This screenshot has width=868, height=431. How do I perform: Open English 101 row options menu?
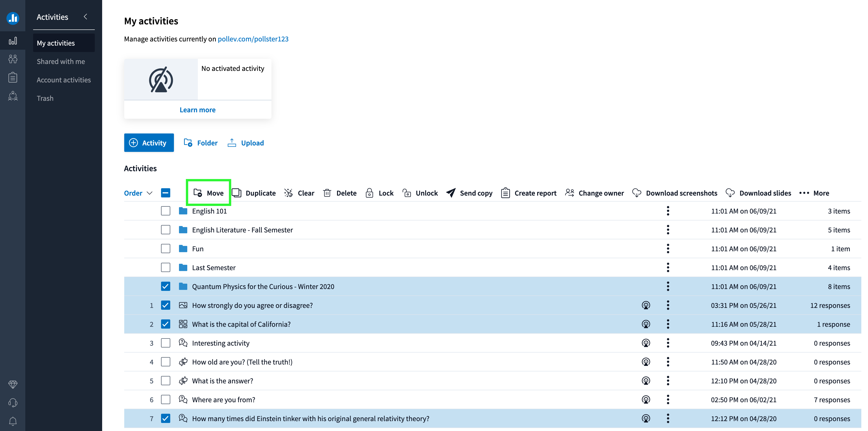click(668, 211)
